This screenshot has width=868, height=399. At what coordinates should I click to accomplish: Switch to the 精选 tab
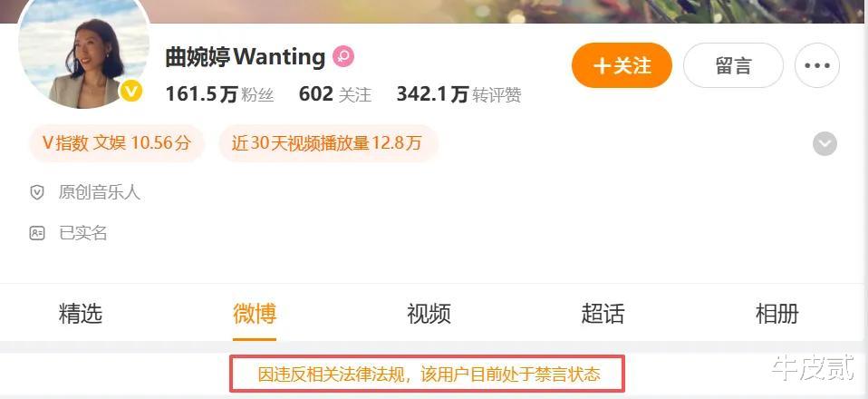[81, 314]
